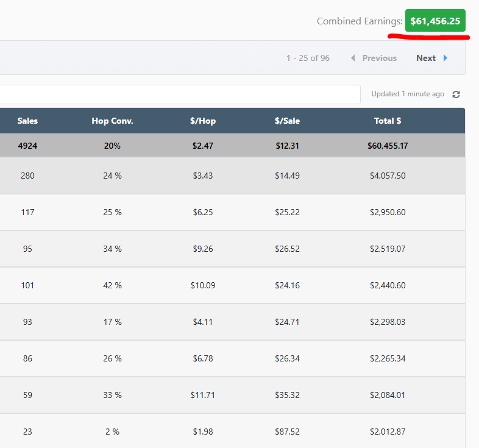This screenshot has height=448, width=479.
Task: Click the Previous page arrow icon
Action: click(x=353, y=58)
